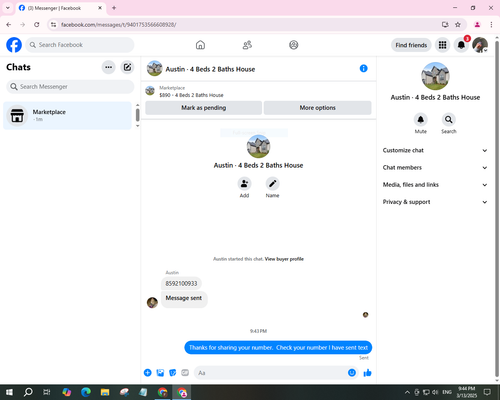Open the Facebook menu grid icon
500x400 pixels.
coord(442,45)
